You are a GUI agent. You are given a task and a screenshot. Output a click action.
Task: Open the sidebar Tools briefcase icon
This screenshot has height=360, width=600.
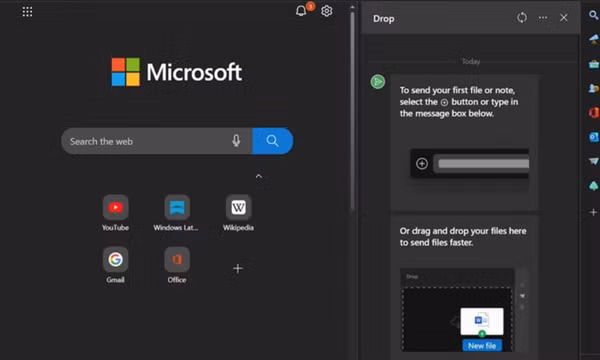click(593, 64)
